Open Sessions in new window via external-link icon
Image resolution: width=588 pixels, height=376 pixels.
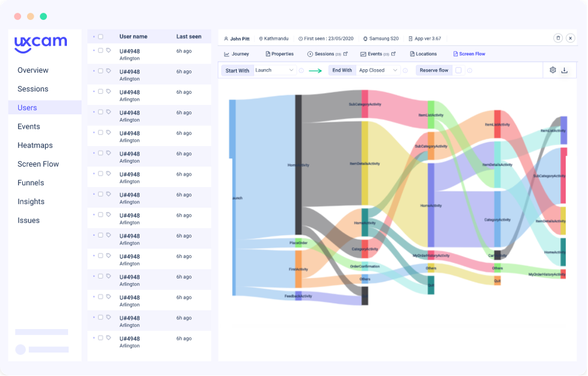345,54
